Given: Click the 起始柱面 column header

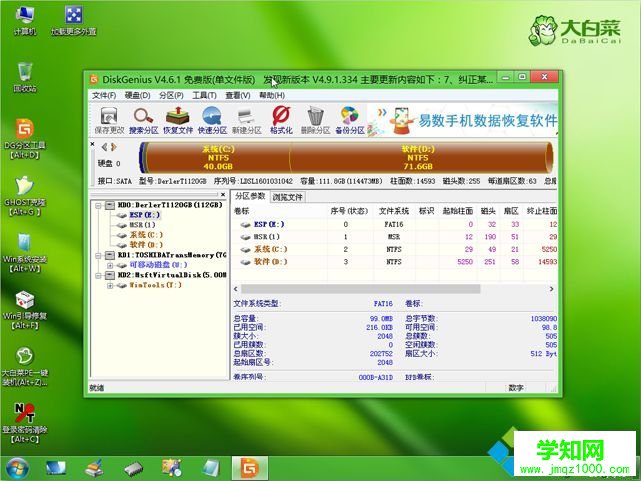Looking at the screenshot, I should (x=457, y=211).
